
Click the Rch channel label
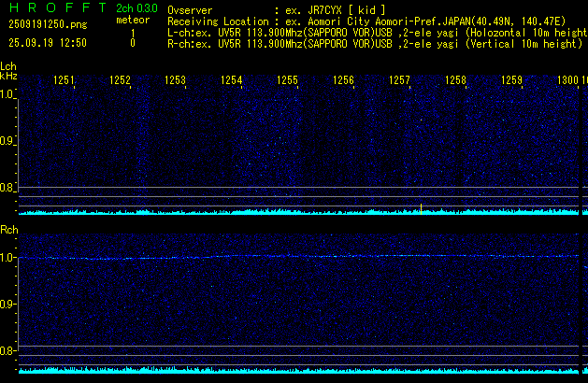point(8,229)
